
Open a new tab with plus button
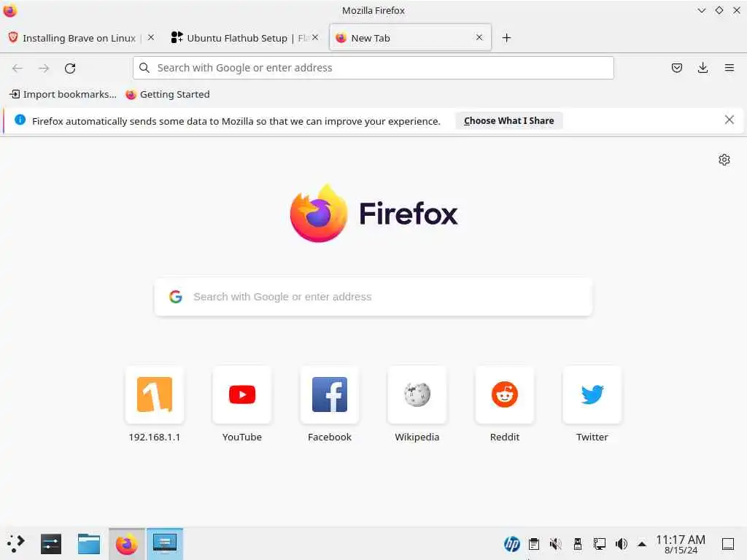coord(506,38)
